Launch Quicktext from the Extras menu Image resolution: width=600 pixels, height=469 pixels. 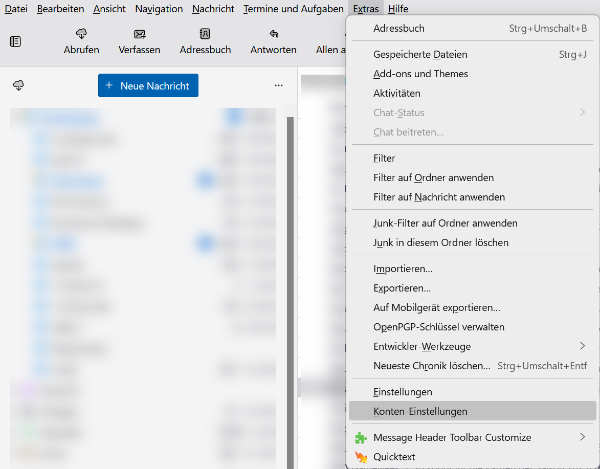tap(361, 457)
